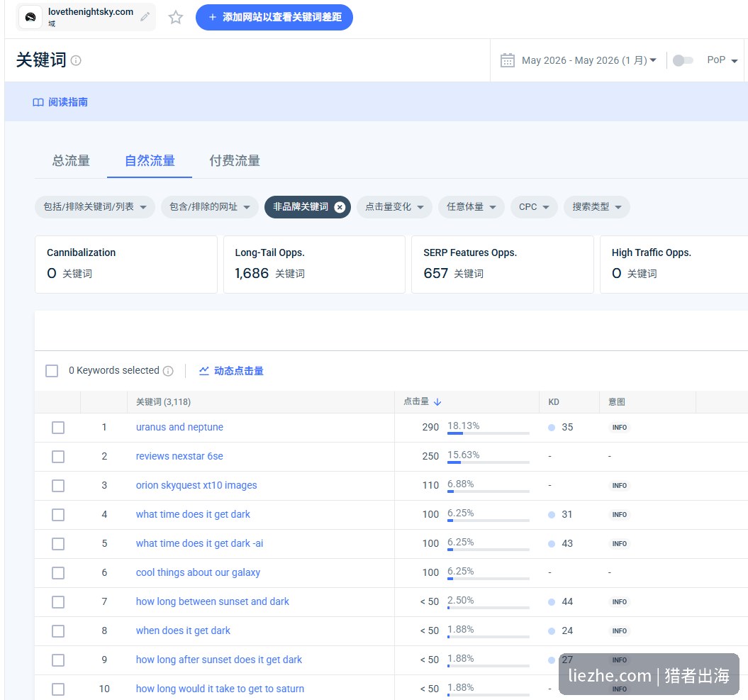Open the 搜索类型 filter dropdown
The height and width of the screenshot is (700, 748).
(x=597, y=207)
